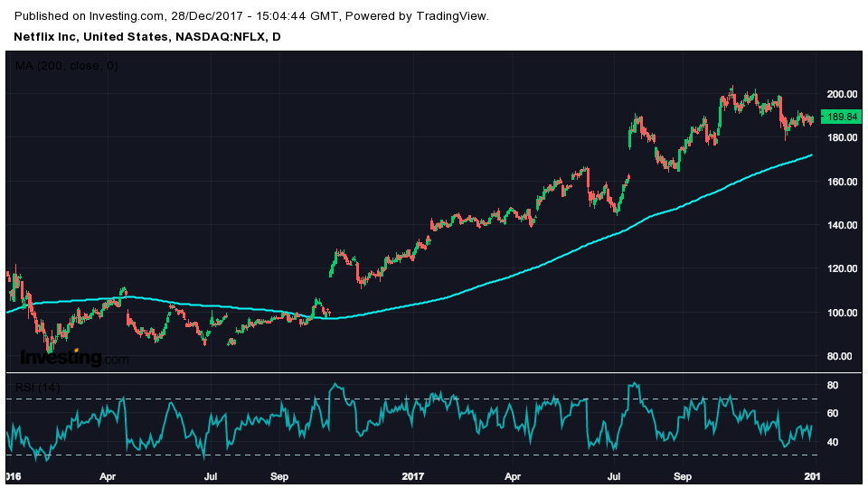
Task: Click the RSI axis value 60
Action: click(x=833, y=413)
